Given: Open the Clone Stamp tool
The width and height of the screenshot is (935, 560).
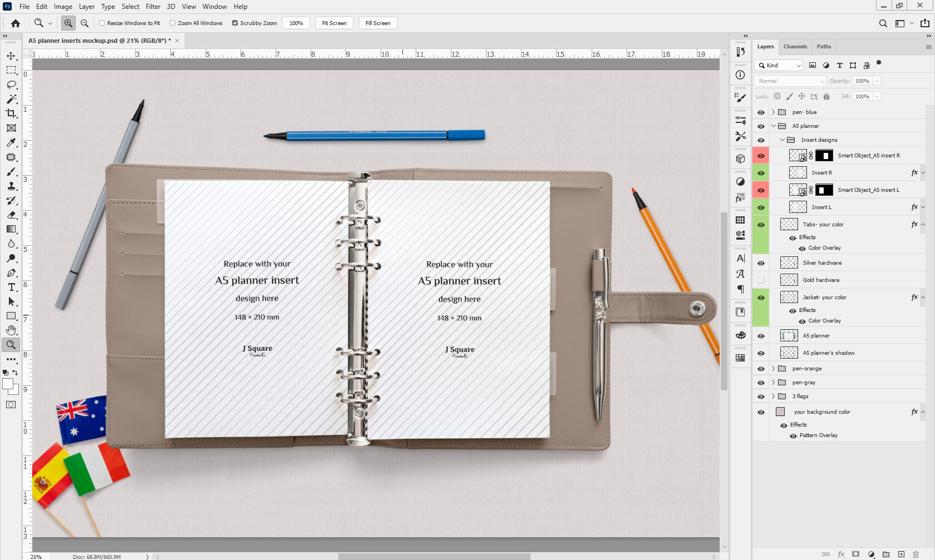Looking at the screenshot, I should [11, 186].
